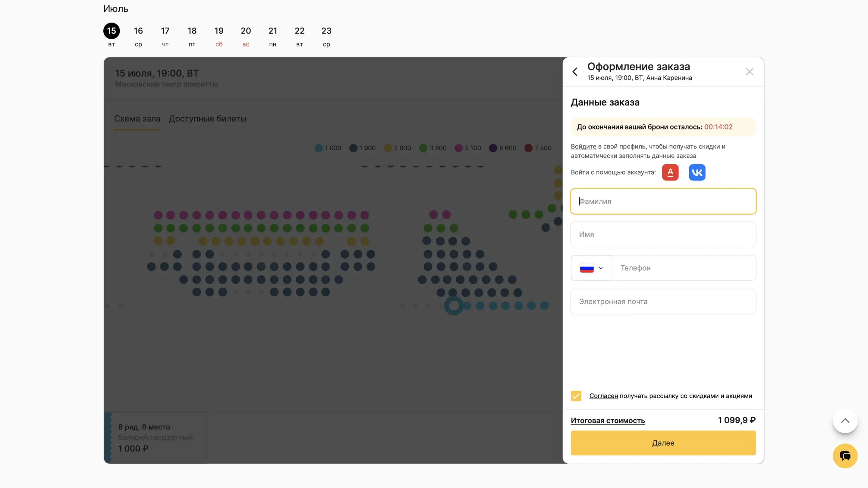This screenshot has height=488, width=868.
Task: Close the order checkout panel
Action: point(749,72)
